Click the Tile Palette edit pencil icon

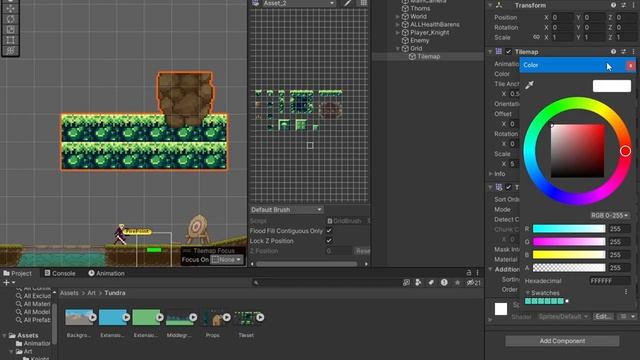coord(347,3)
